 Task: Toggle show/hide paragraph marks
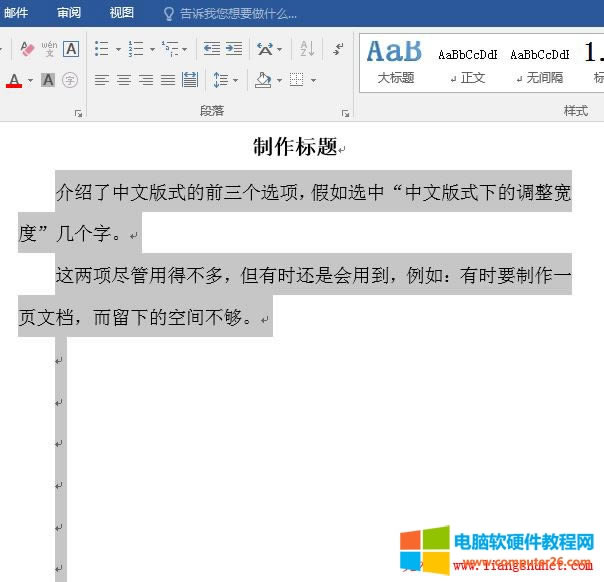(x=338, y=48)
